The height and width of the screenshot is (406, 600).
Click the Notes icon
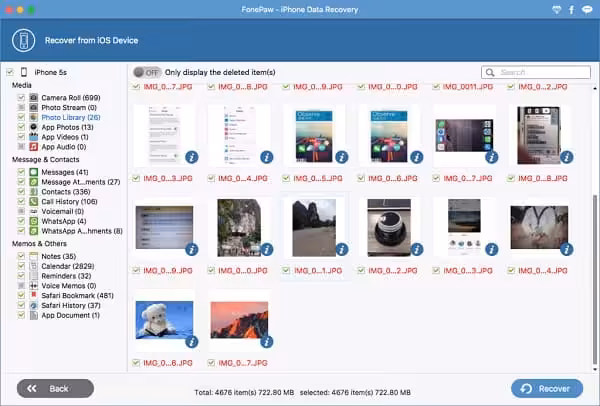click(x=34, y=256)
